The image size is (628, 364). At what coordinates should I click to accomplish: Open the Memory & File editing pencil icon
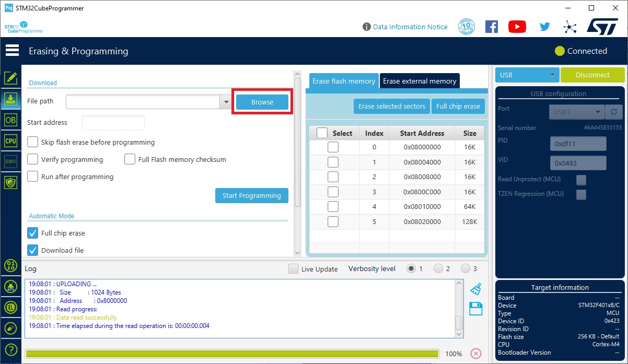[10, 78]
